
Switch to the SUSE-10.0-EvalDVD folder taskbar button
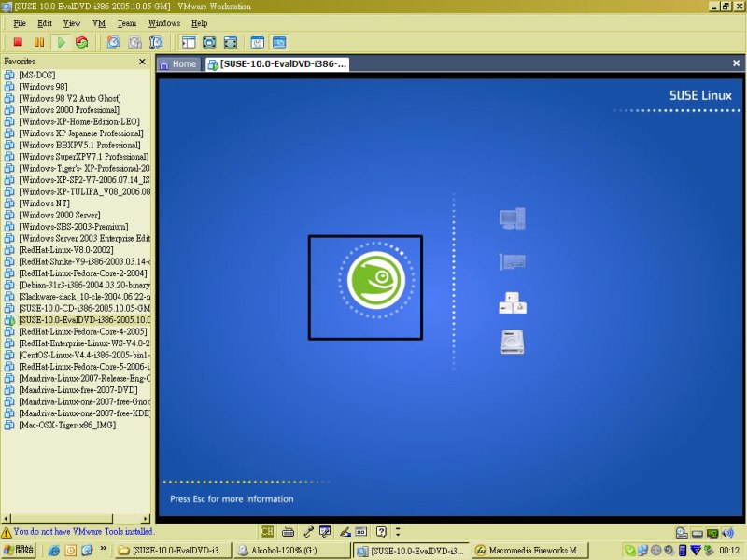(174, 551)
